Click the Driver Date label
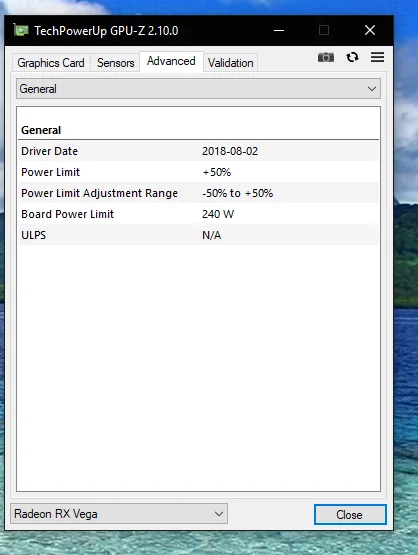The width and height of the screenshot is (418, 555). [50, 151]
